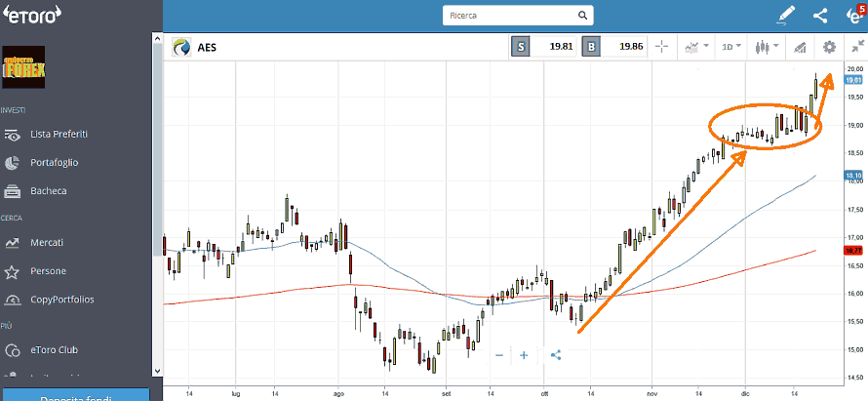
Task: Click the share icon below chart
Action: pyautogui.click(x=556, y=355)
